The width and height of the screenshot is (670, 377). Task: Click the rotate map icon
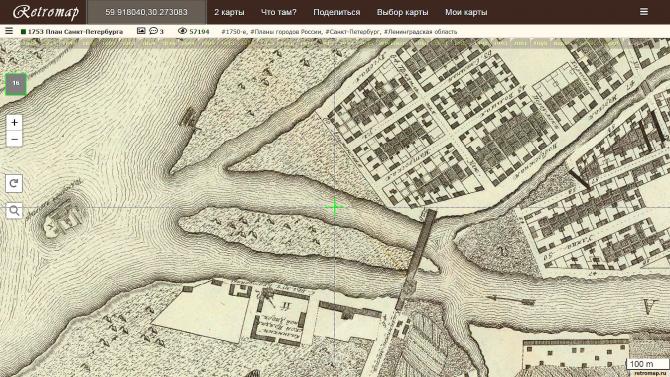14,184
